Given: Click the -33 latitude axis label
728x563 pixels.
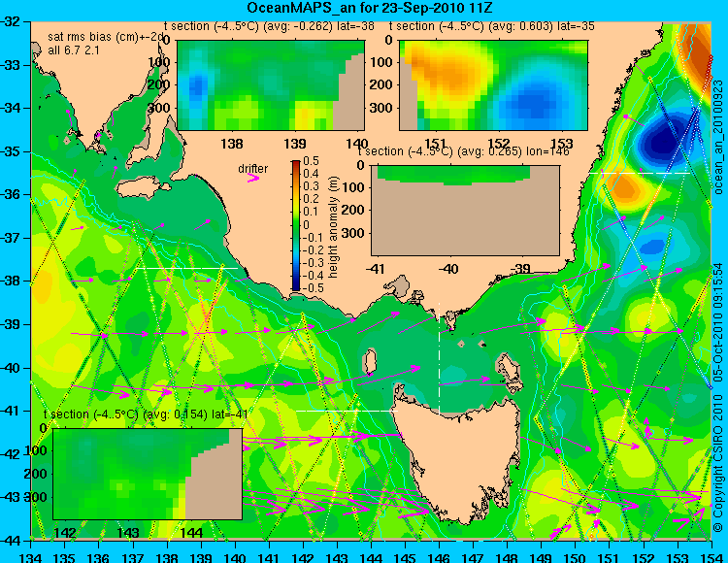Looking at the screenshot, I should [11, 65].
